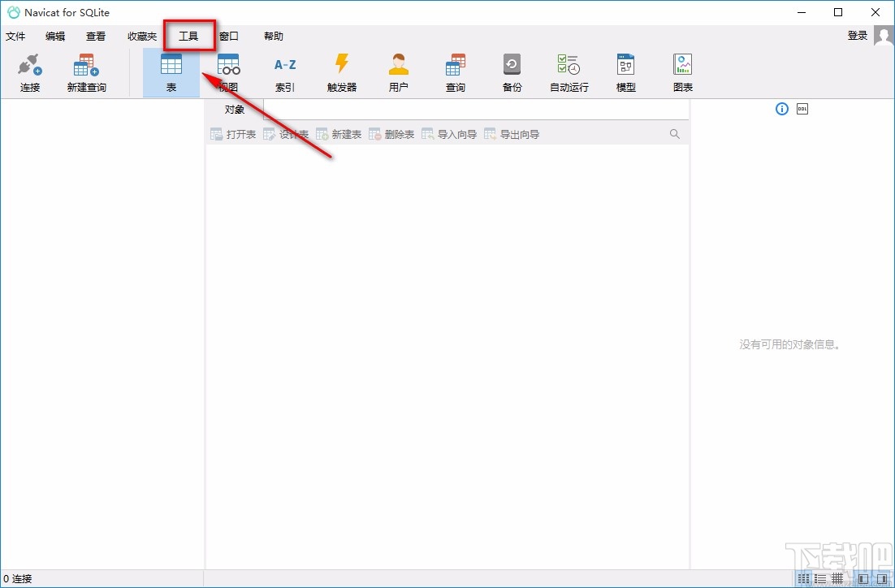Image resolution: width=895 pixels, height=588 pixels.
Task: Click the 删除表 (Delete Table) button
Action: coord(391,134)
